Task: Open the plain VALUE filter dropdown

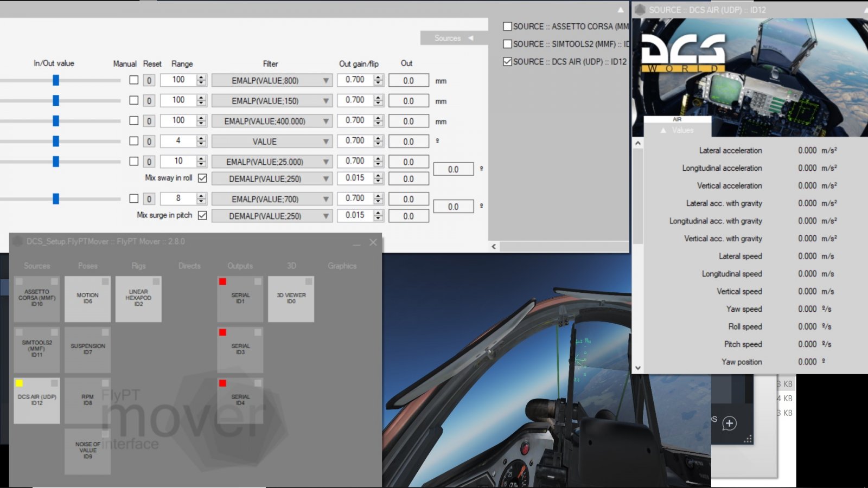Action: [271, 142]
